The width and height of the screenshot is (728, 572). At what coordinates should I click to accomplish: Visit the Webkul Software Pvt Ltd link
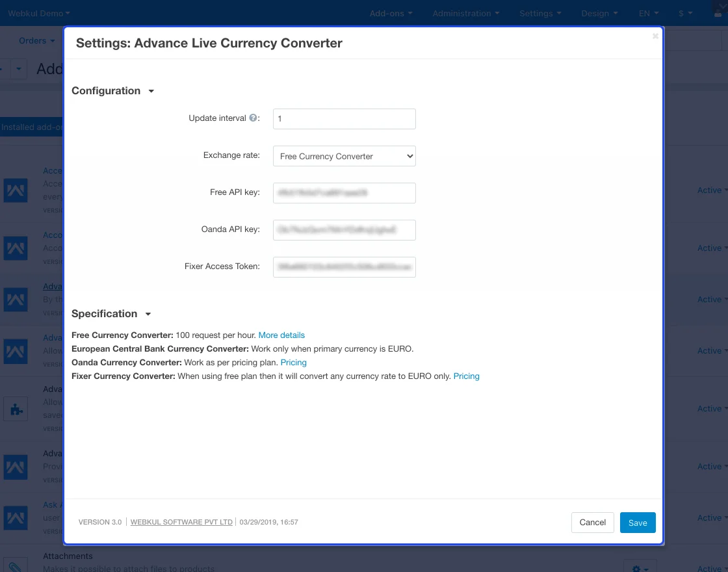pos(181,522)
